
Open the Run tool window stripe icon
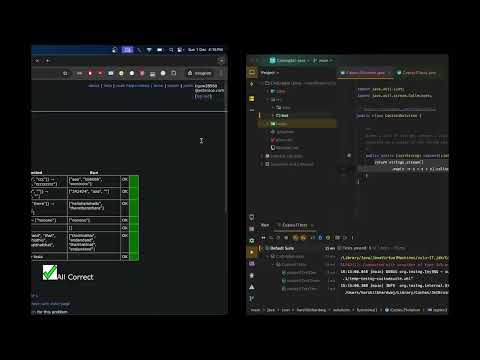pyautogui.click(x=252, y=252)
